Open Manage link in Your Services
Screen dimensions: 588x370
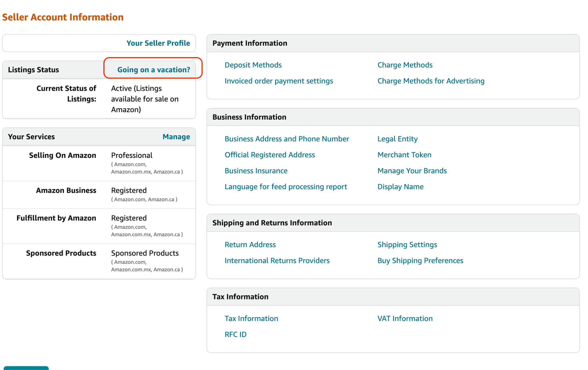pyautogui.click(x=176, y=137)
